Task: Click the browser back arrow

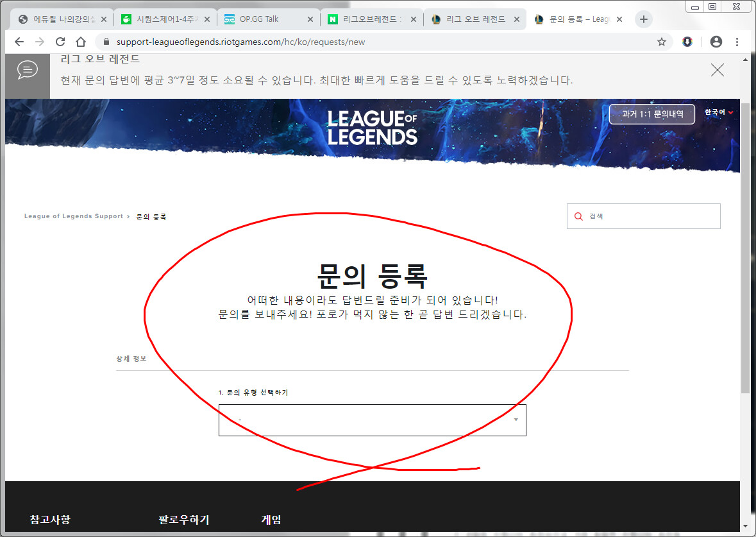Action: [19, 42]
